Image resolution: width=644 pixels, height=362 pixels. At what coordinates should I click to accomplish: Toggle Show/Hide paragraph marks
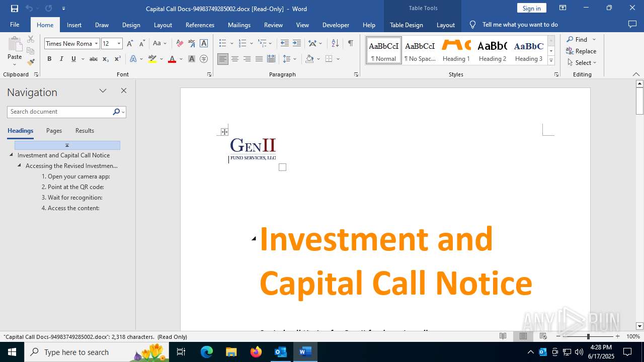(350, 43)
